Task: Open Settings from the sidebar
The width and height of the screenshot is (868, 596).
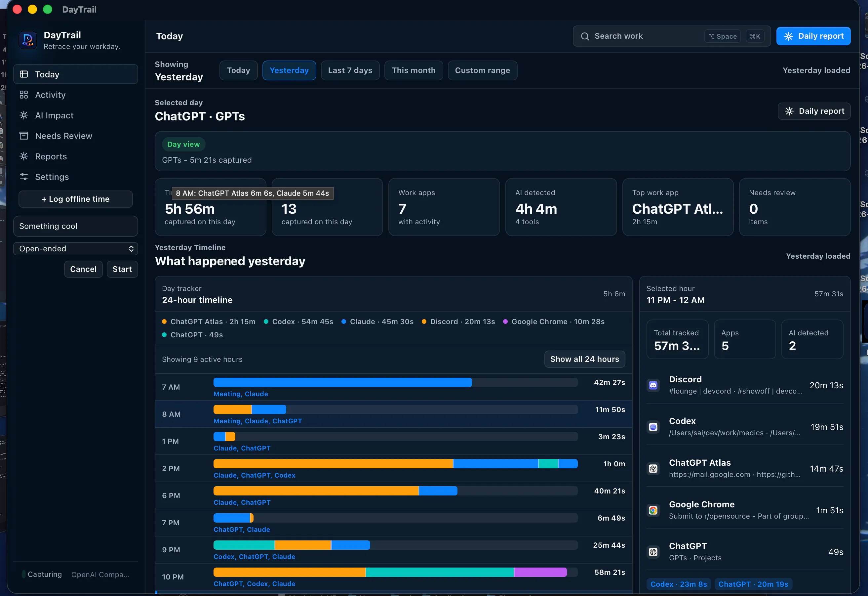Action: pos(76,177)
